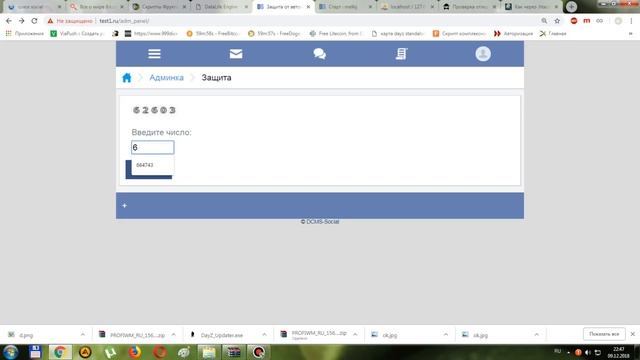Reload the page
Screen dimensions: 640x360
coord(34,21)
